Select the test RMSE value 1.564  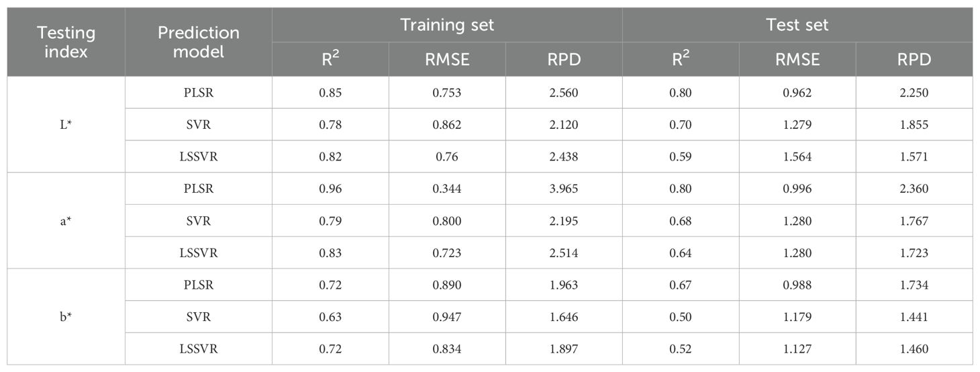[x=797, y=156]
